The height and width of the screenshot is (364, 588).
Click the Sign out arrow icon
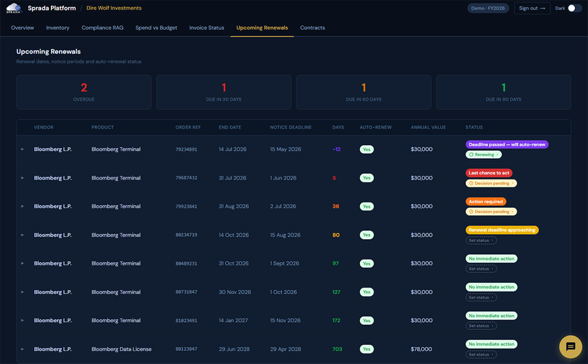click(543, 8)
